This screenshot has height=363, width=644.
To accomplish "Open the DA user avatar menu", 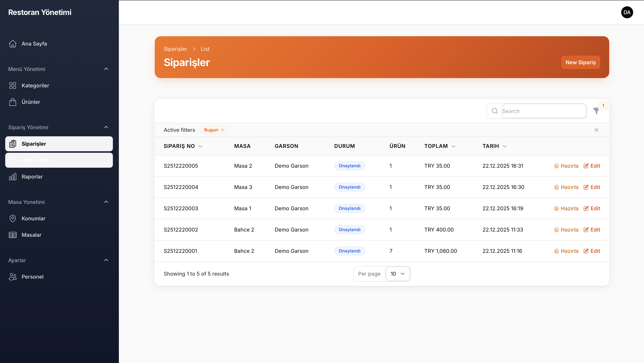I will point(627,12).
